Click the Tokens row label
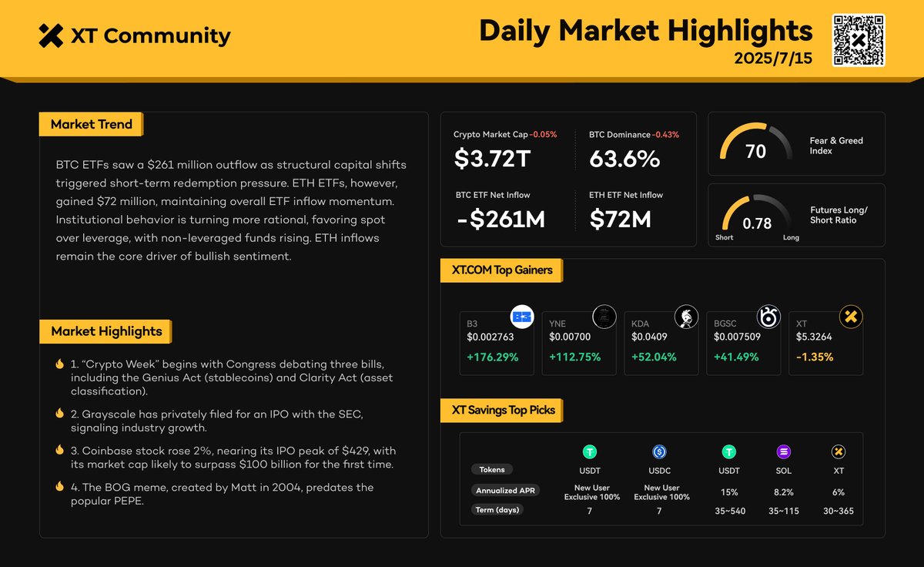Image resolution: width=924 pixels, height=567 pixels. (x=492, y=469)
